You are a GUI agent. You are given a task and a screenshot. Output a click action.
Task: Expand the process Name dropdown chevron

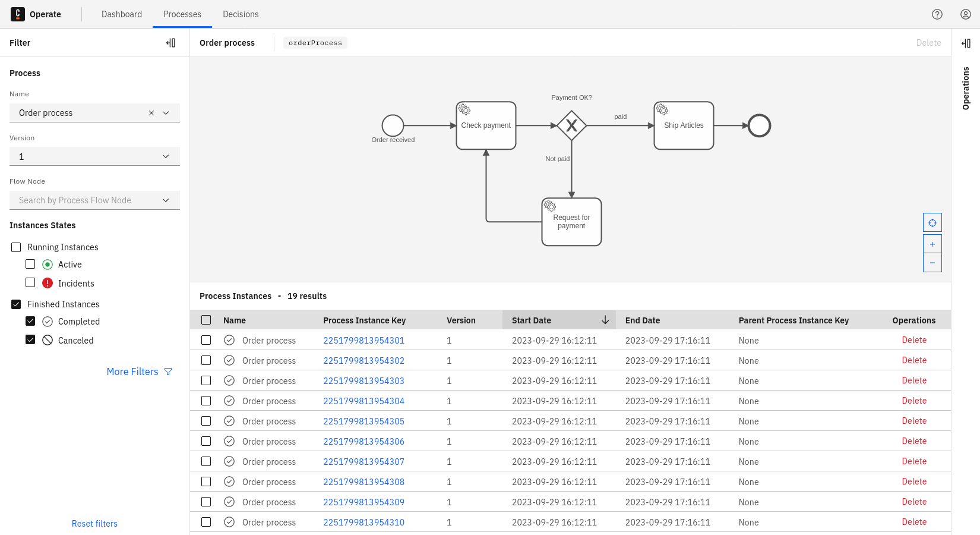(166, 112)
